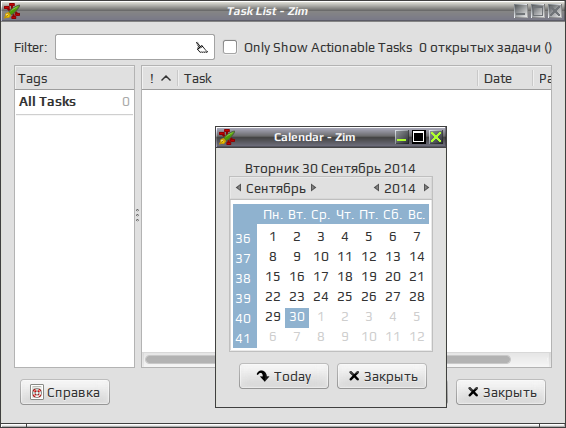Select September 21 in calendar
This screenshot has width=566, height=428.
[x=417, y=277]
